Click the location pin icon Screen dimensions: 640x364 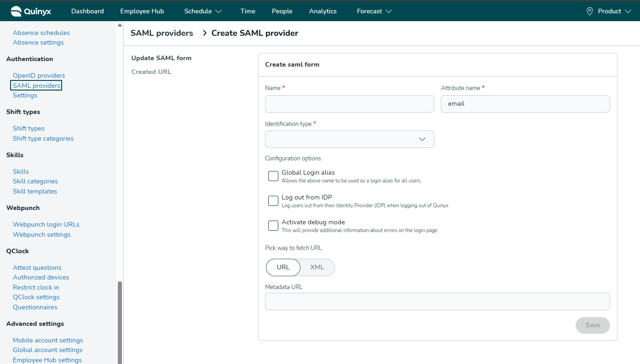[589, 11]
